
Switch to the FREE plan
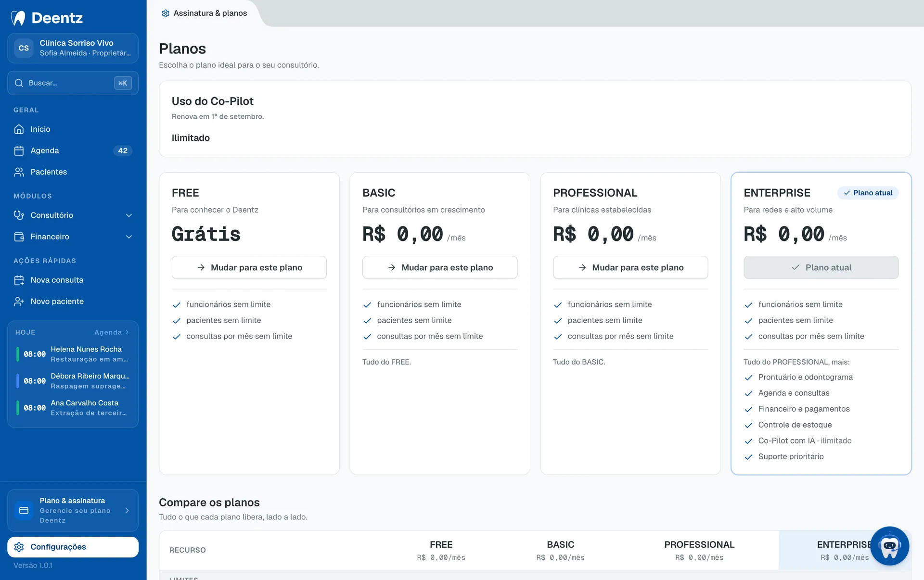pos(249,267)
